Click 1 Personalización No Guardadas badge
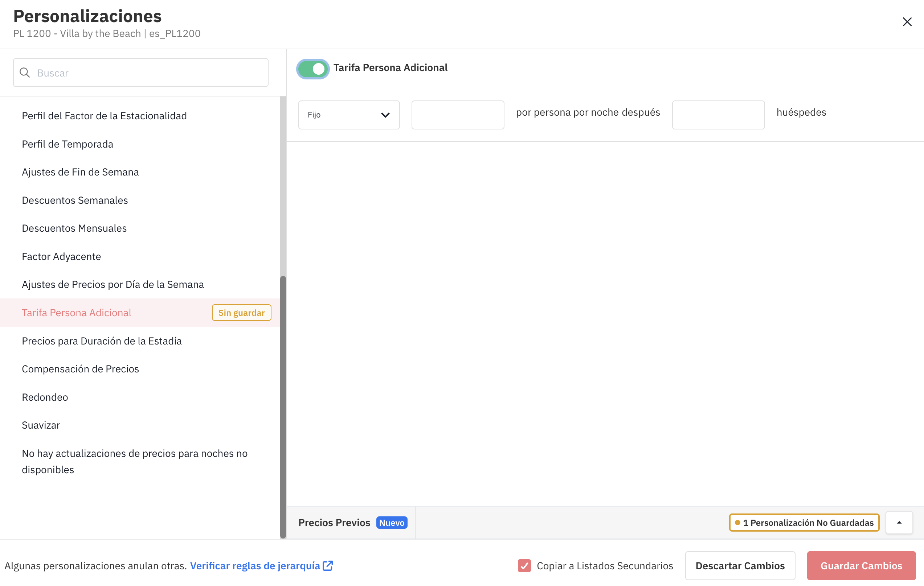This screenshot has width=924, height=586. pyautogui.click(x=804, y=522)
